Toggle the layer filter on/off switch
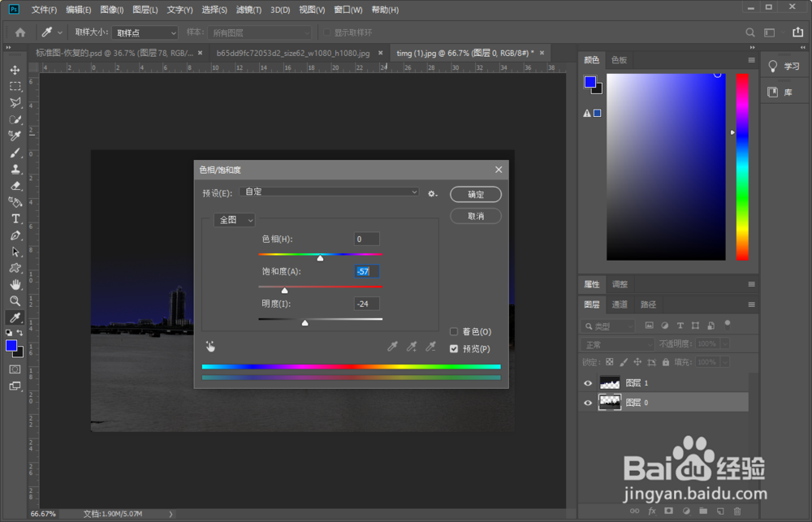This screenshot has height=522, width=812. [x=727, y=326]
